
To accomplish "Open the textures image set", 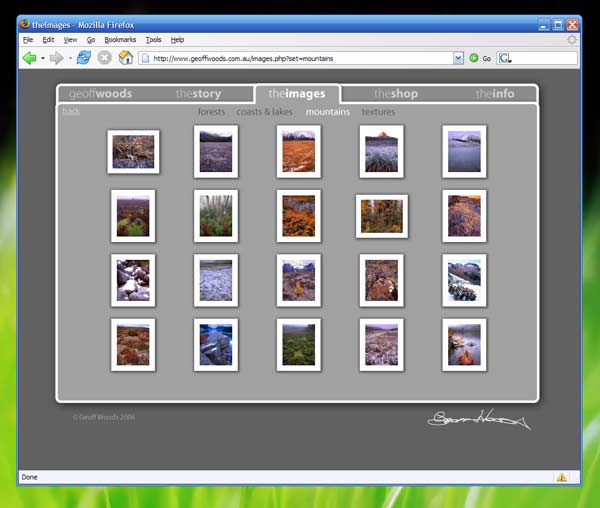I will pos(378,112).
